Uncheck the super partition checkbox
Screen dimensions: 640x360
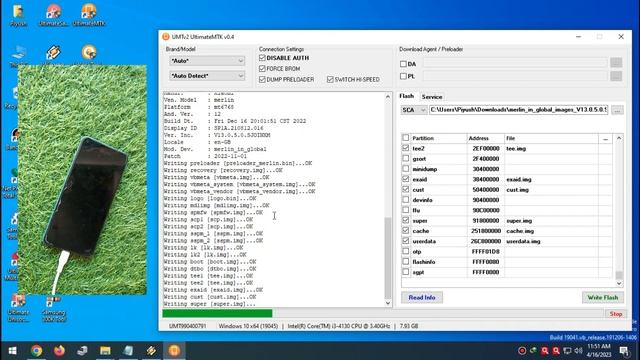pos(405,220)
